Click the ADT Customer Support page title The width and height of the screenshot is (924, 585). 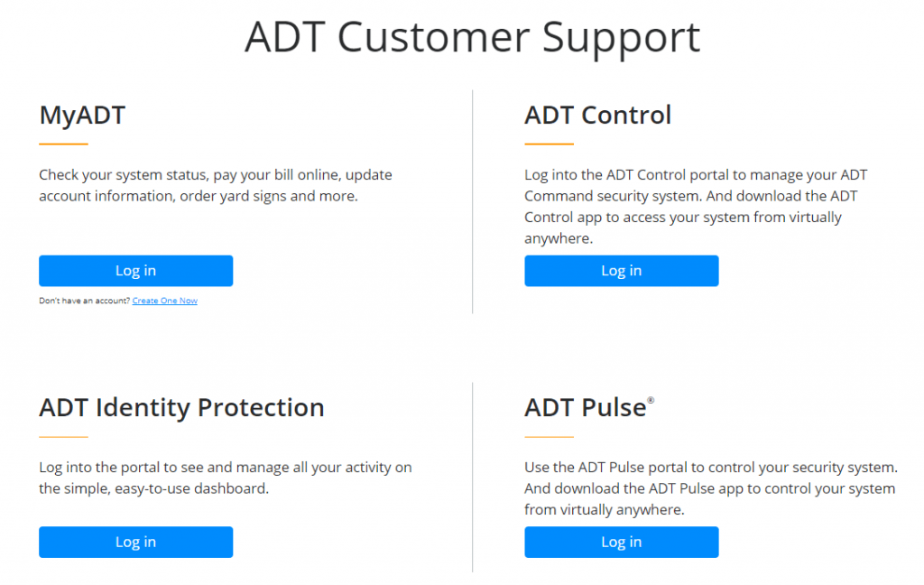[472, 38]
